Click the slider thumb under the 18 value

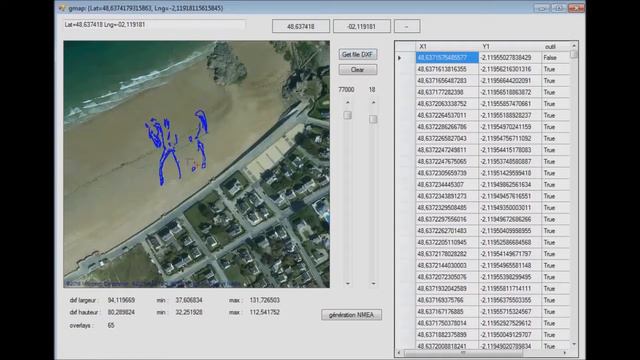(x=373, y=119)
